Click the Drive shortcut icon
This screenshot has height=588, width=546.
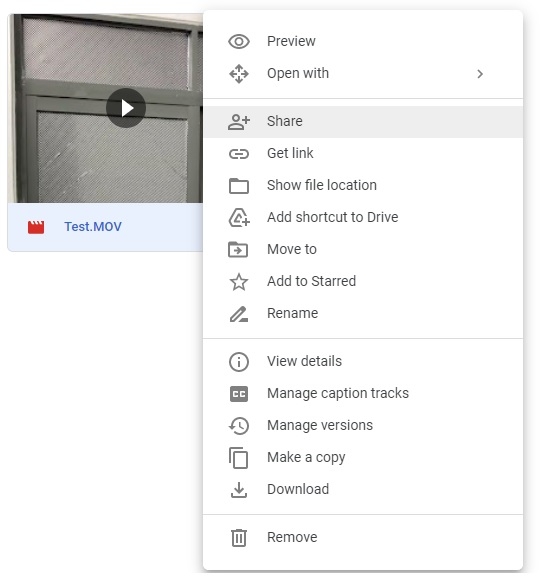(239, 218)
